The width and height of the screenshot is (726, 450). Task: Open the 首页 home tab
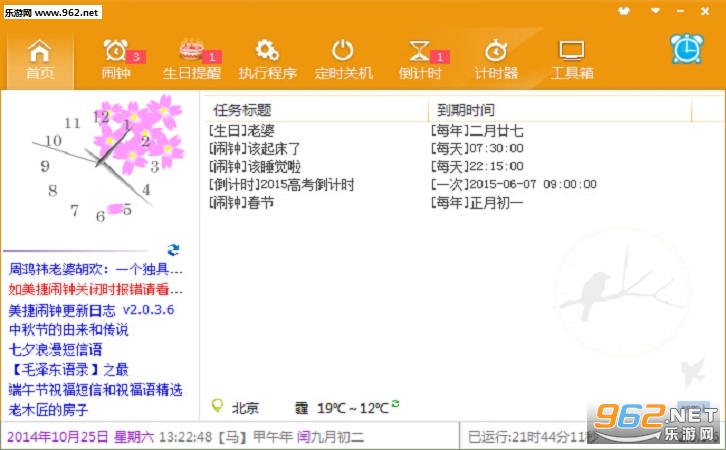(39, 60)
